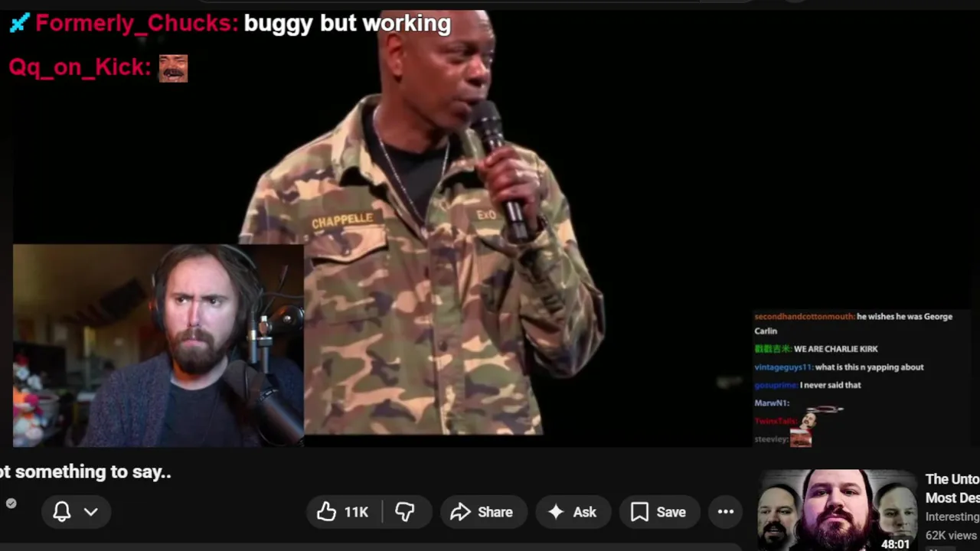
Task: Click chat message 'I never said that'
Action: coord(831,385)
